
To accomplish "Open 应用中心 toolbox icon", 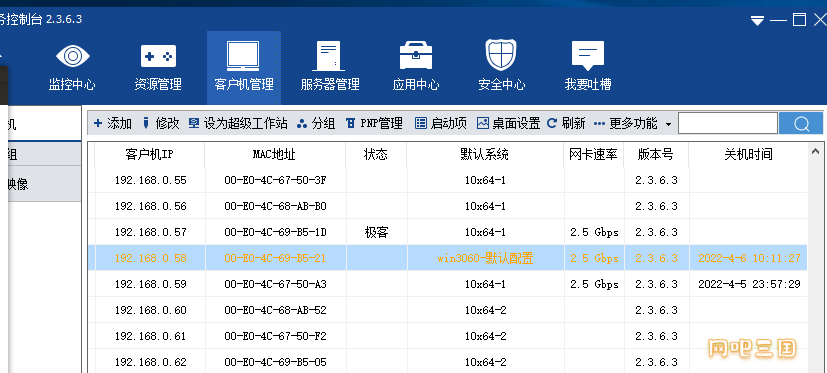I will coord(416,55).
